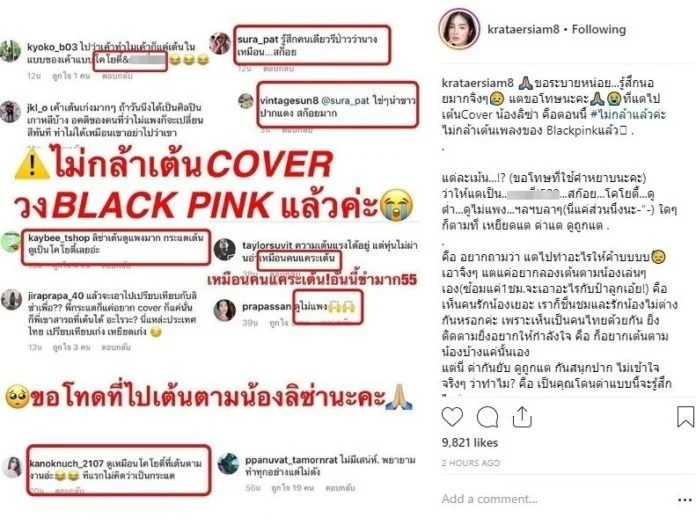Like the post with the heart icon
This screenshot has height=518, width=696.
(x=452, y=417)
